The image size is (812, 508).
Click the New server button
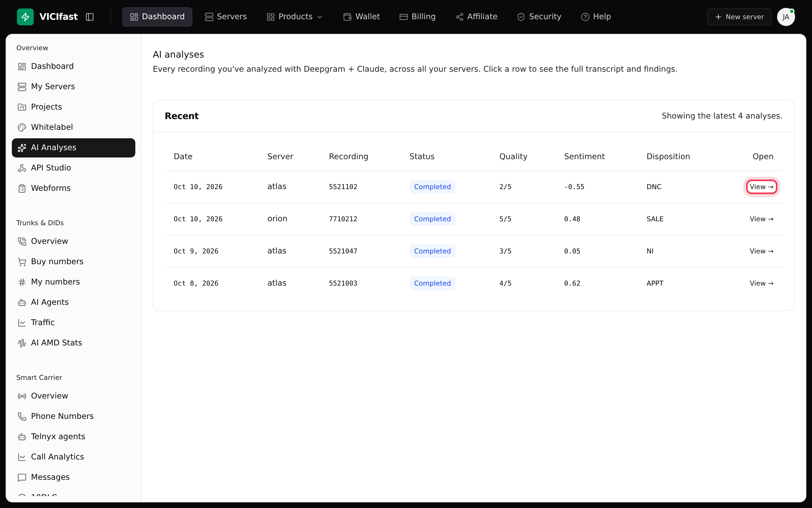click(739, 17)
